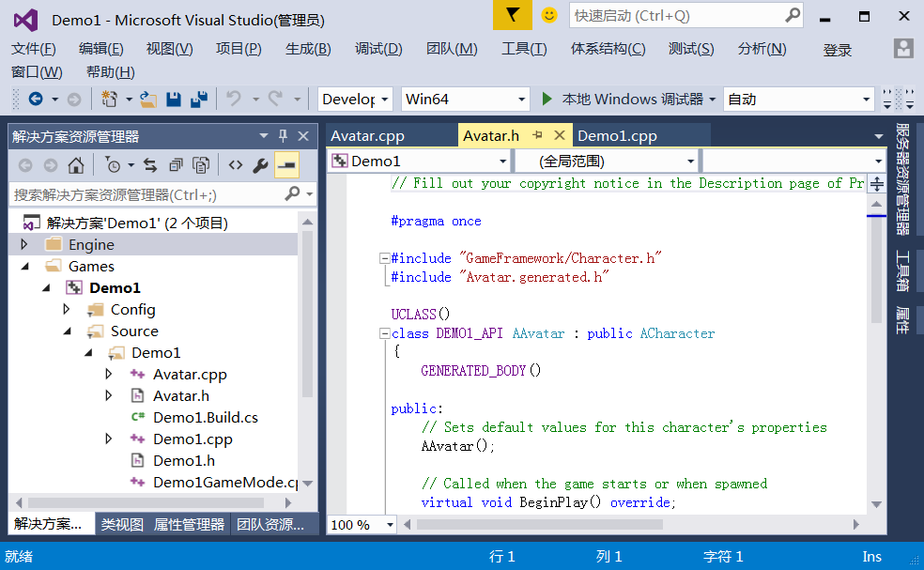Open the 调试(D) menu
This screenshot has width=924, height=570.
379,49
